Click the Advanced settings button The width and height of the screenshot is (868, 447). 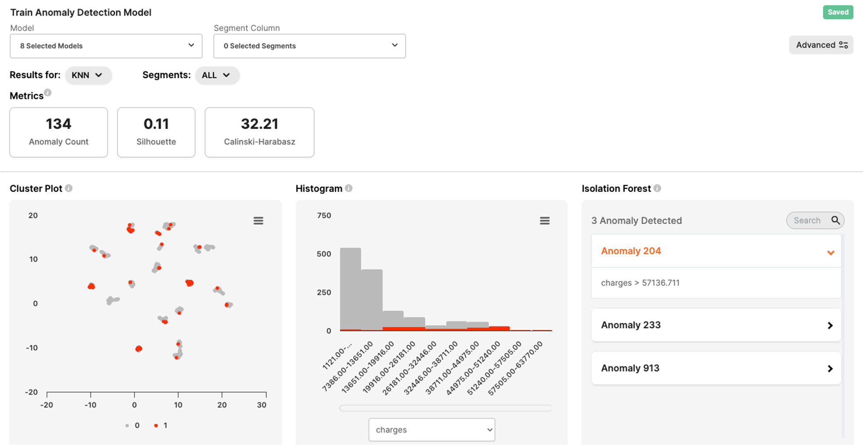(x=821, y=45)
